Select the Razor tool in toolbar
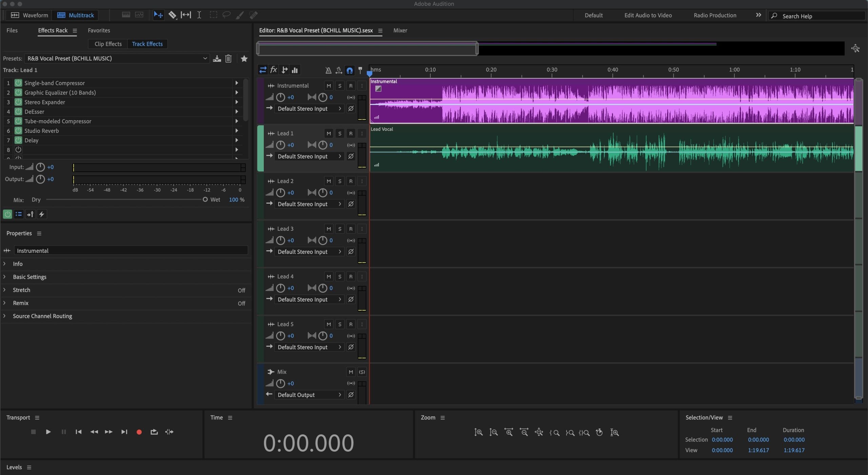This screenshot has width=868, height=475. point(172,15)
